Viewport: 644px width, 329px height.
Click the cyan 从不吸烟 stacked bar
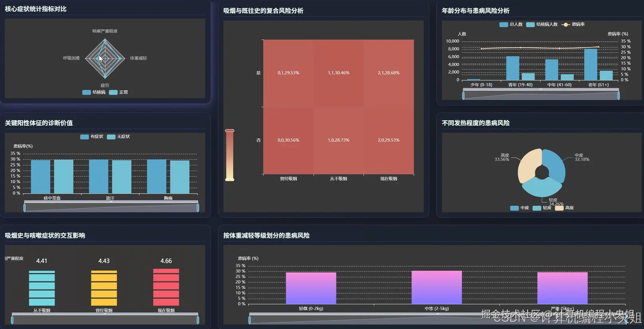click(x=42, y=288)
